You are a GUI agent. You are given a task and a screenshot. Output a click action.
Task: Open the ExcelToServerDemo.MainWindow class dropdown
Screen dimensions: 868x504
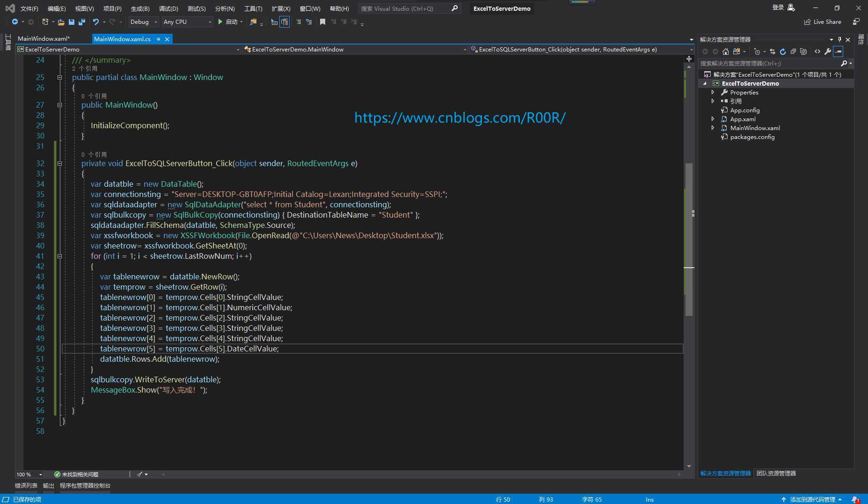point(355,50)
